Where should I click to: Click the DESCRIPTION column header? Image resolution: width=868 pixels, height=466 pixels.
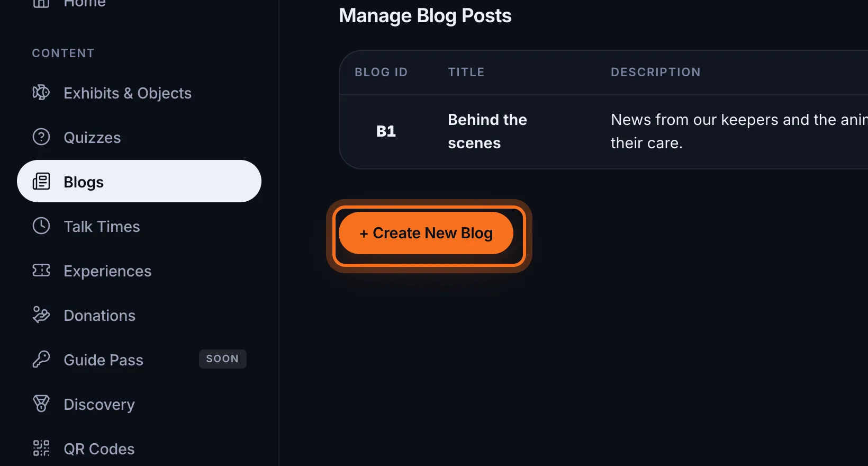click(656, 72)
